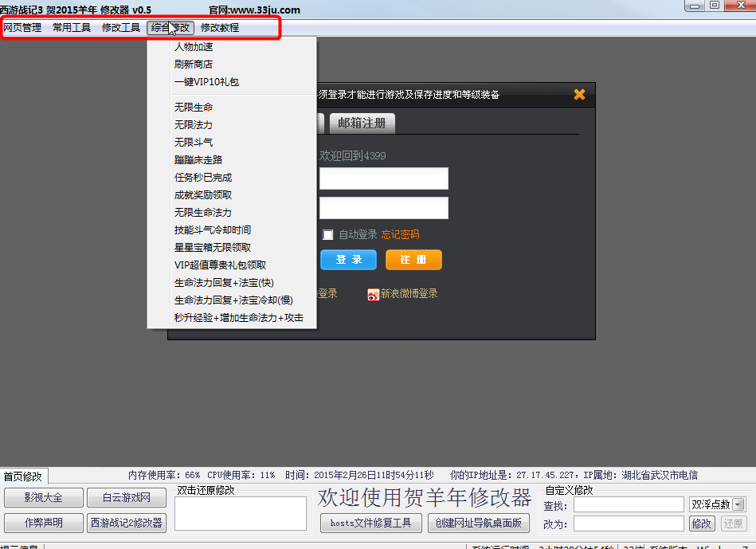Open the 常用工具 menu
This screenshot has height=549, width=756.
[x=71, y=26]
